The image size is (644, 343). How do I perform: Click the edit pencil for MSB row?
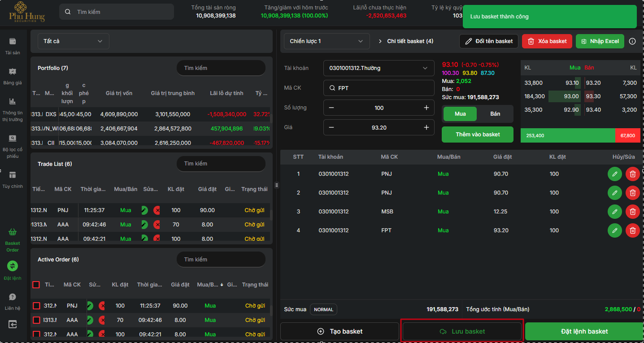[x=614, y=212]
